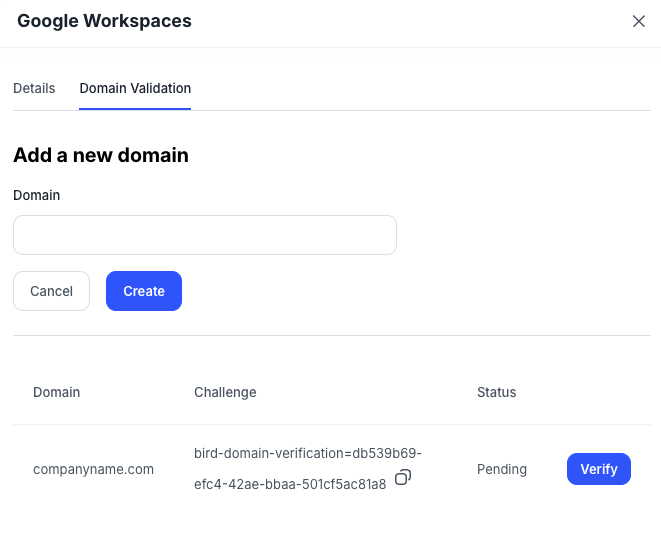Click the divider line below the Create button

pos(330,335)
